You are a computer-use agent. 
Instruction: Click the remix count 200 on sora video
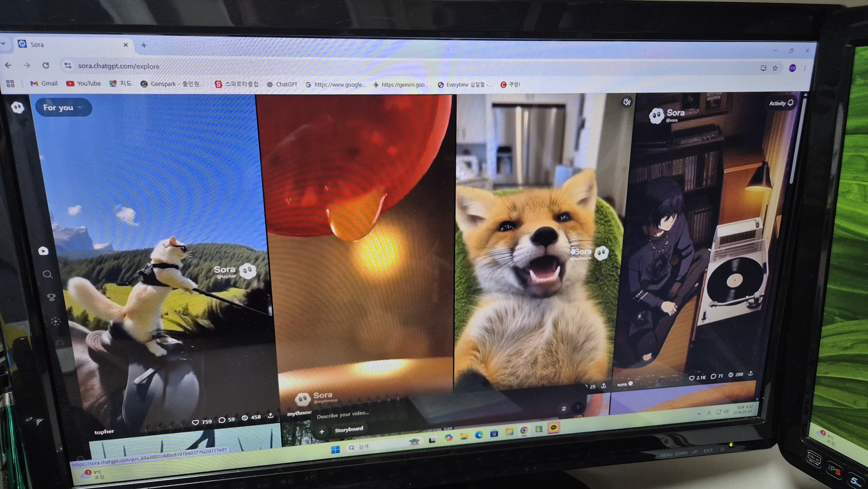point(736,375)
